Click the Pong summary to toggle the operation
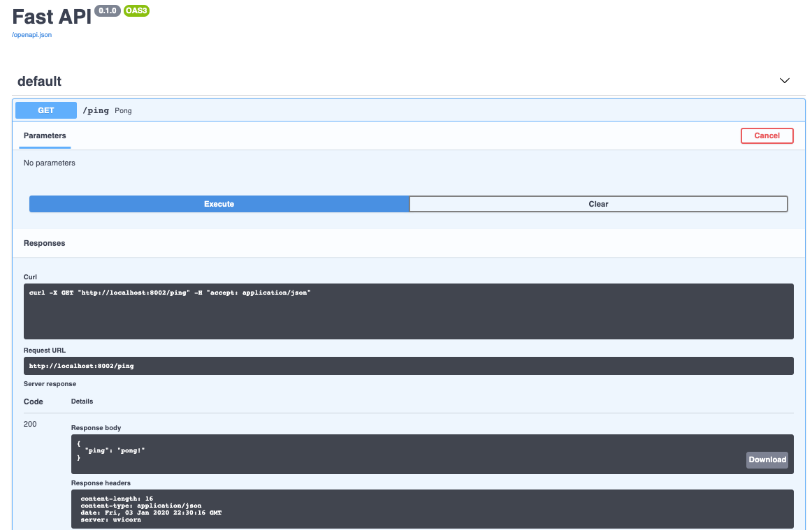The width and height of the screenshot is (812, 530). [122, 110]
